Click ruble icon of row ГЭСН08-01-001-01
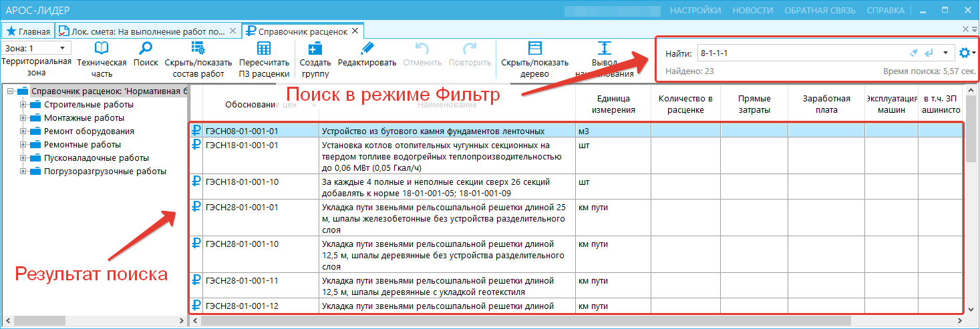 click(x=197, y=131)
